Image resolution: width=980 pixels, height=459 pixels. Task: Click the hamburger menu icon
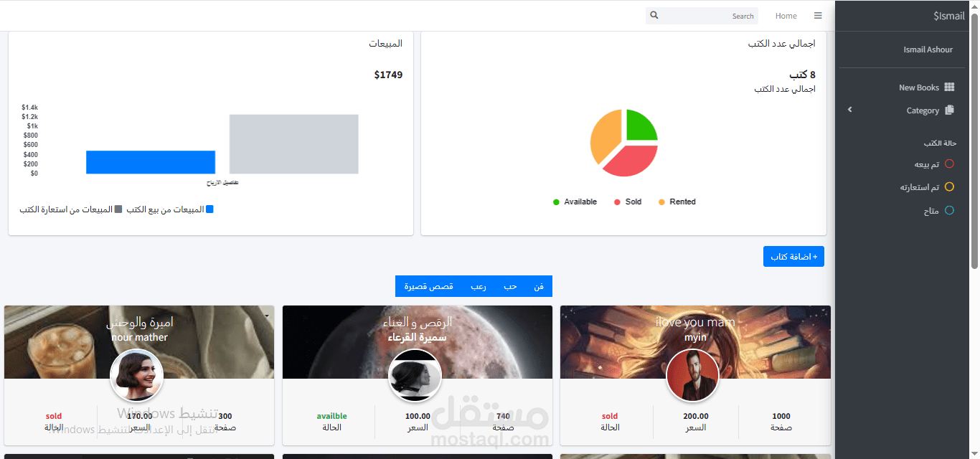(818, 16)
